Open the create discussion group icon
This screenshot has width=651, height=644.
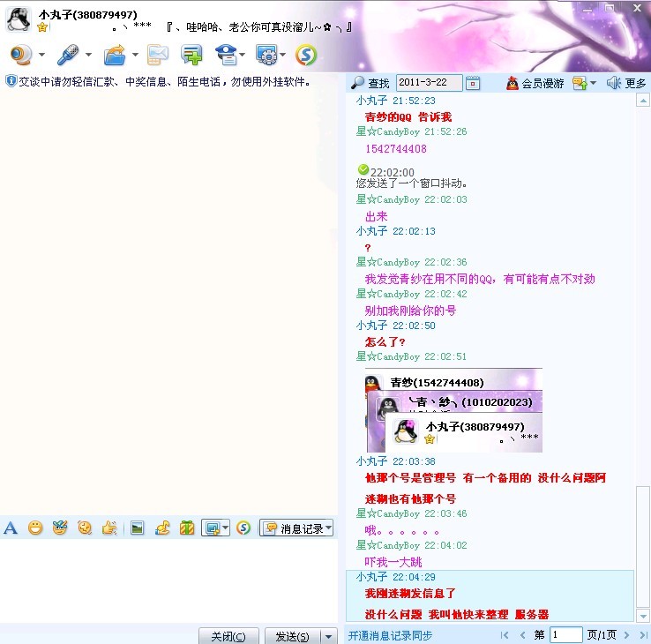coord(191,55)
